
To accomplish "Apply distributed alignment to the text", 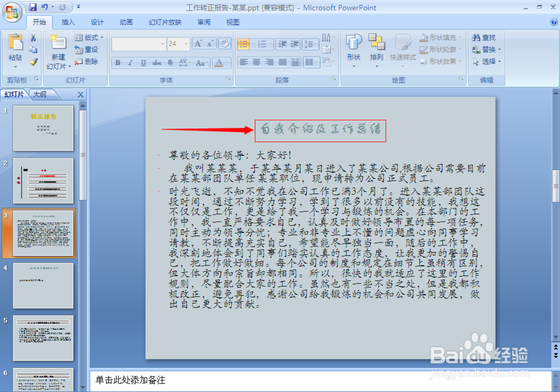I will pyautogui.click(x=295, y=63).
